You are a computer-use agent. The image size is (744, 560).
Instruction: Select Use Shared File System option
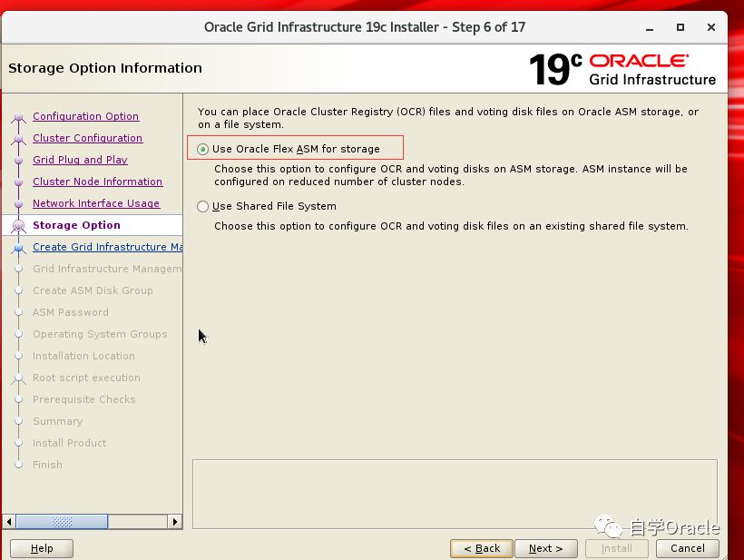pos(202,206)
